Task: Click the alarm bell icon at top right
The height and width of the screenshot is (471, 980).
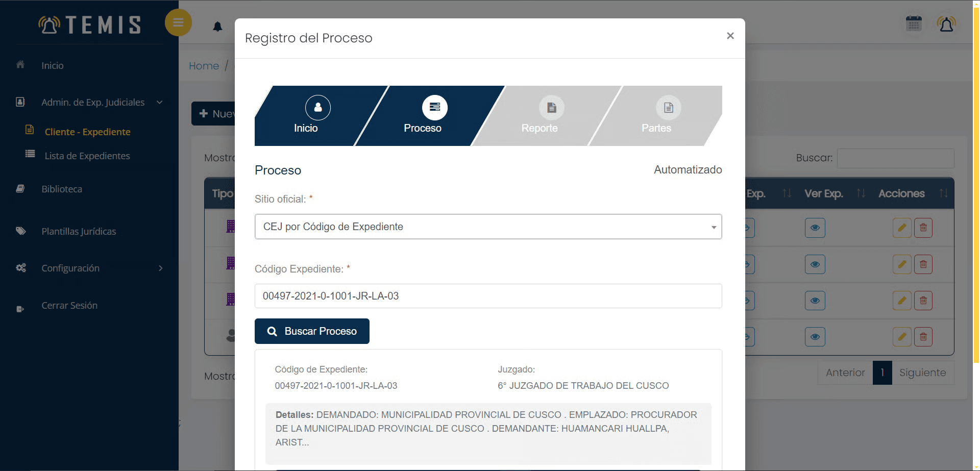Action: 946,24
